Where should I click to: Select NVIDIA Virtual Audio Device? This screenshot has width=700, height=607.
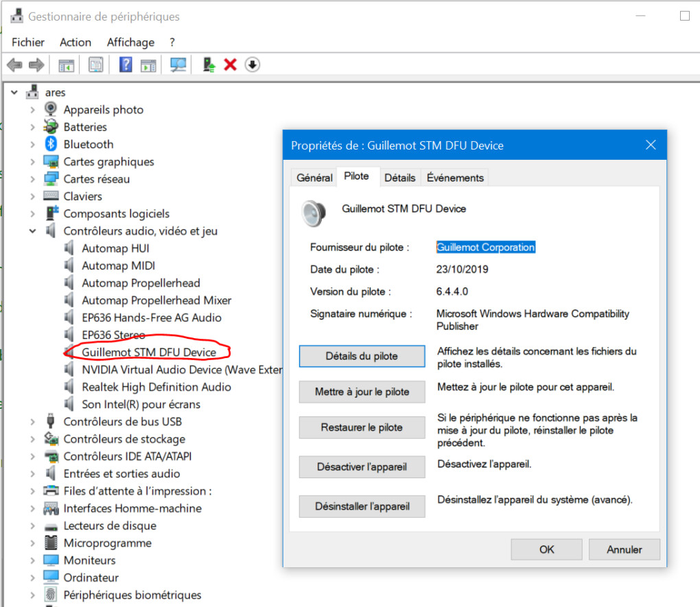click(x=182, y=370)
